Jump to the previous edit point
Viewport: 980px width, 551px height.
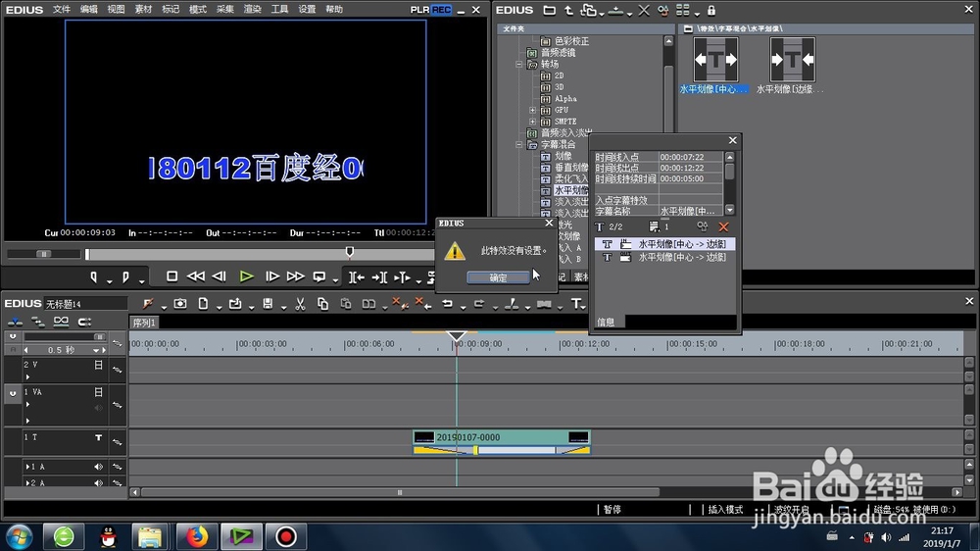357,277
